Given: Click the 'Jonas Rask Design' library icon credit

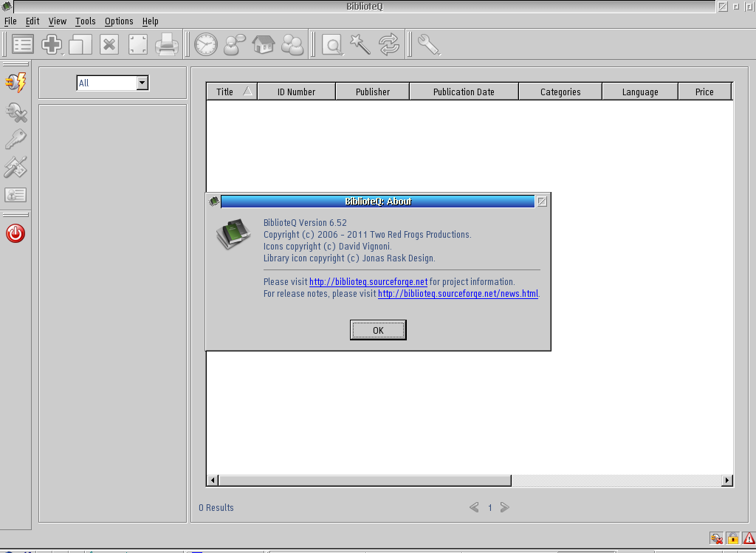Looking at the screenshot, I should (349, 258).
